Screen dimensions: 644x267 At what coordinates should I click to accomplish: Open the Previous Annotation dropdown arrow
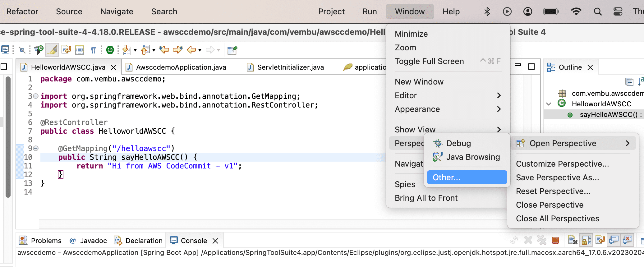154,50
